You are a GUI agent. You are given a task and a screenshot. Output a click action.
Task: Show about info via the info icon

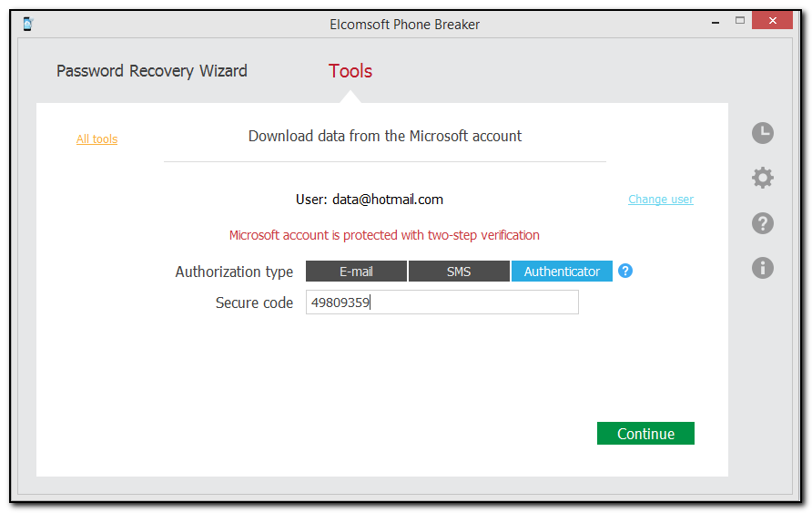[x=762, y=268]
